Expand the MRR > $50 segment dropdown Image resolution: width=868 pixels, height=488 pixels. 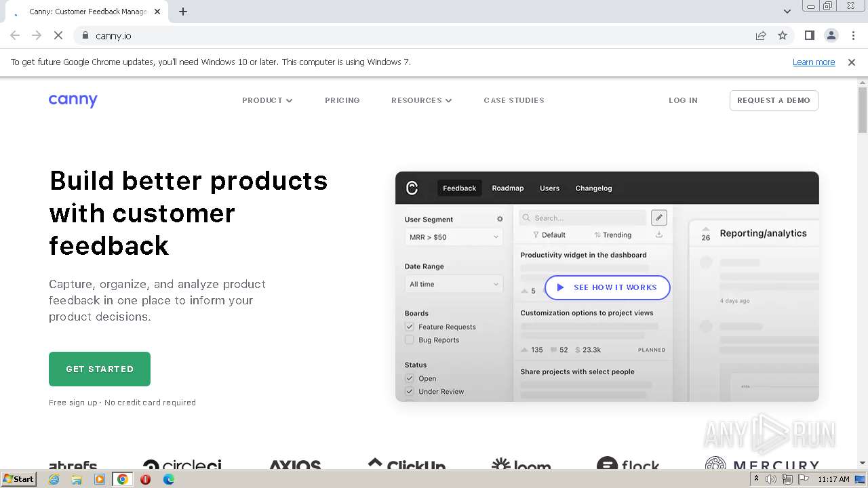(454, 237)
